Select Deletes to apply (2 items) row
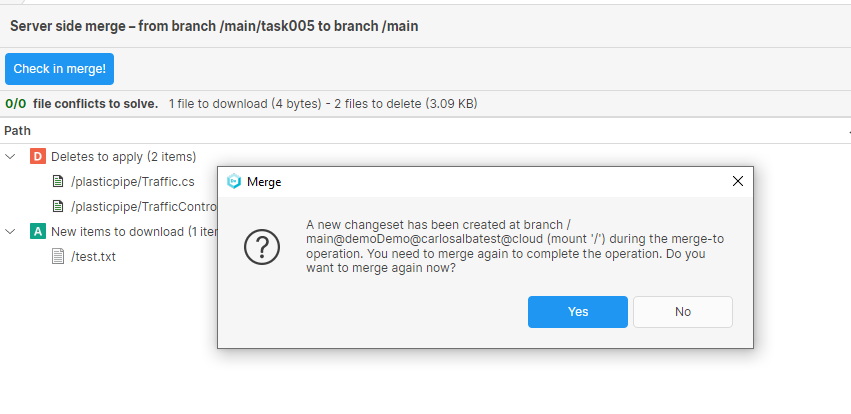Viewport: 851px width, 414px height. pyautogui.click(x=123, y=156)
